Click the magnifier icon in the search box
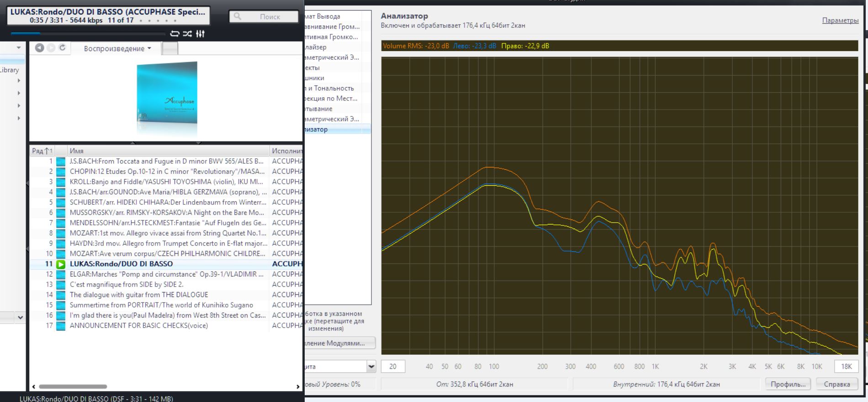Viewport: 868px width, 402px height. click(238, 16)
